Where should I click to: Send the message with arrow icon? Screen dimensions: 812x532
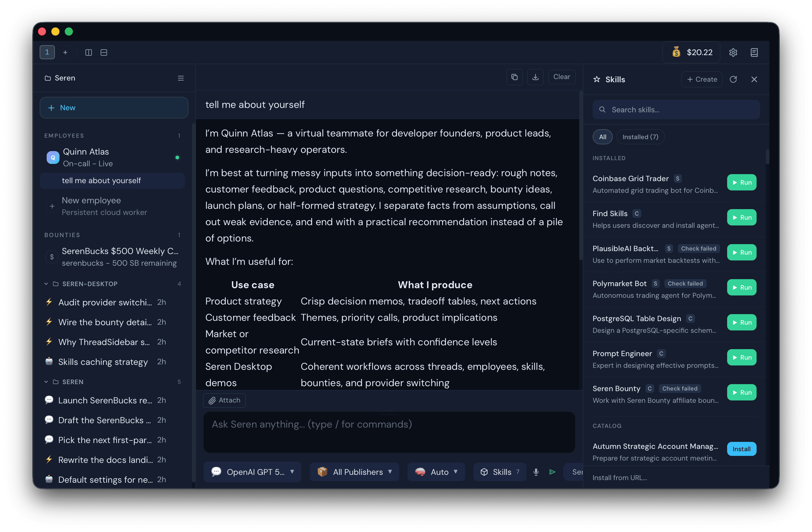coord(552,472)
